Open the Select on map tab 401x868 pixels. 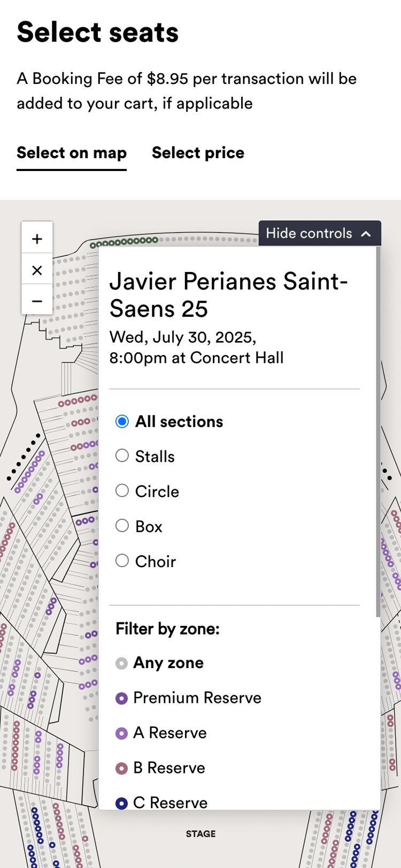tap(72, 153)
